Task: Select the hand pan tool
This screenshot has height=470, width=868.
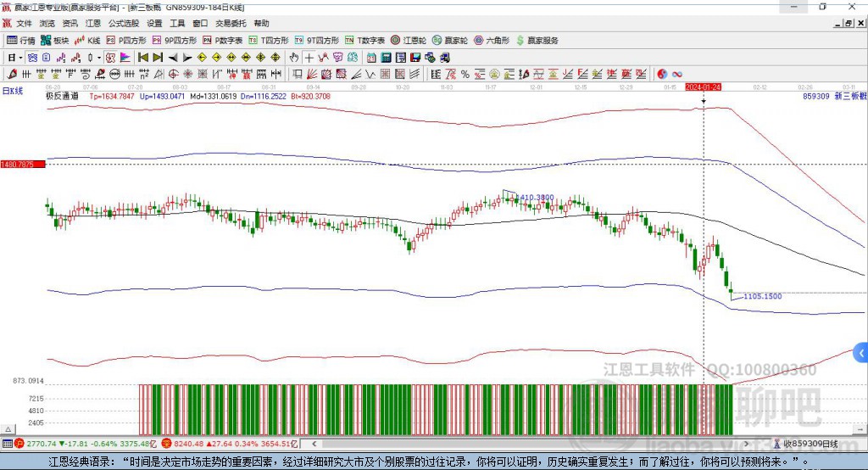Action: pyautogui.click(x=294, y=57)
